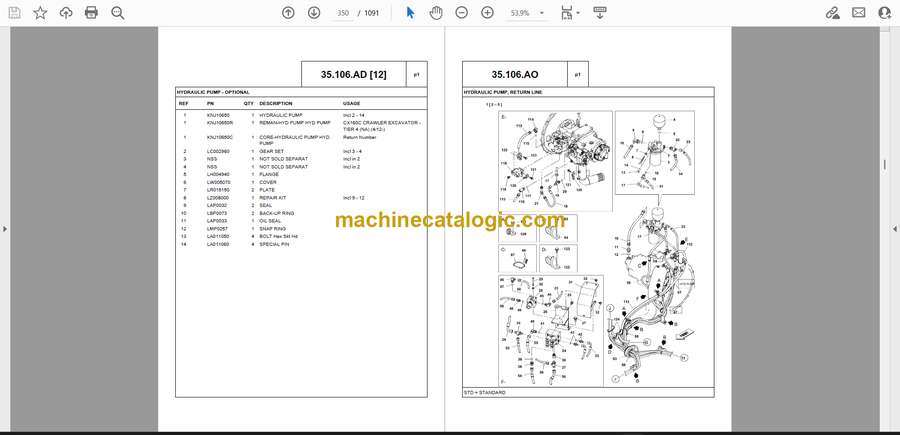
Task: Click the 35.106.AD [12] heading
Action: tap(354, 75)
